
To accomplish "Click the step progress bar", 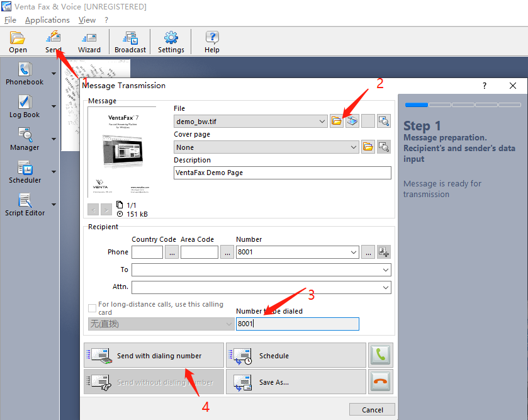I will (463, 105).
